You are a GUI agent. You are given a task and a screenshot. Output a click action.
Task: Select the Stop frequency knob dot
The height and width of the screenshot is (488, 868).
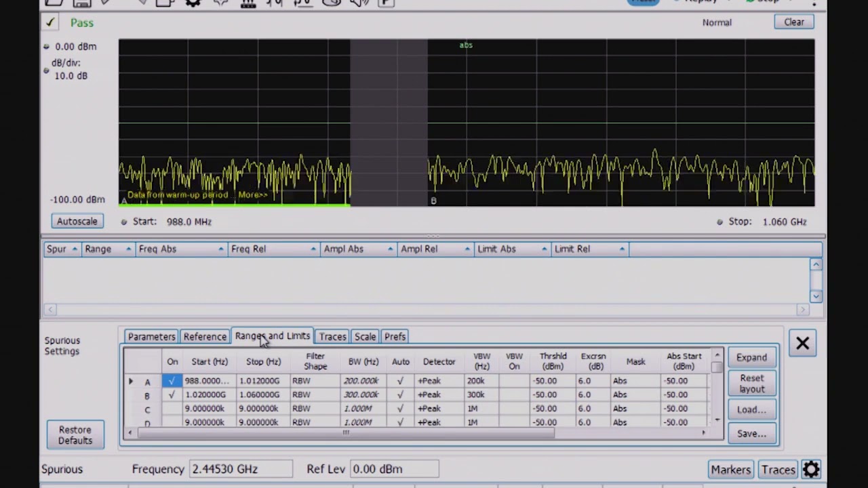[719, 222]
